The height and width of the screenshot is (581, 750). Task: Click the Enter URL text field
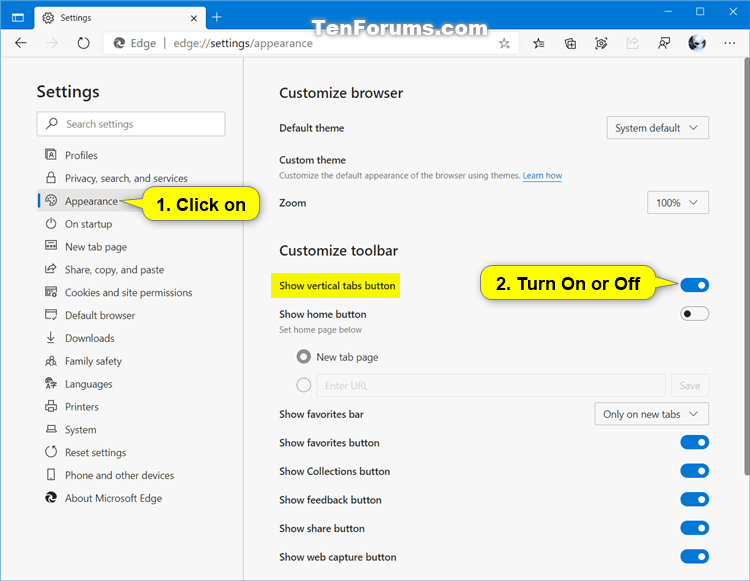(491, 385)
